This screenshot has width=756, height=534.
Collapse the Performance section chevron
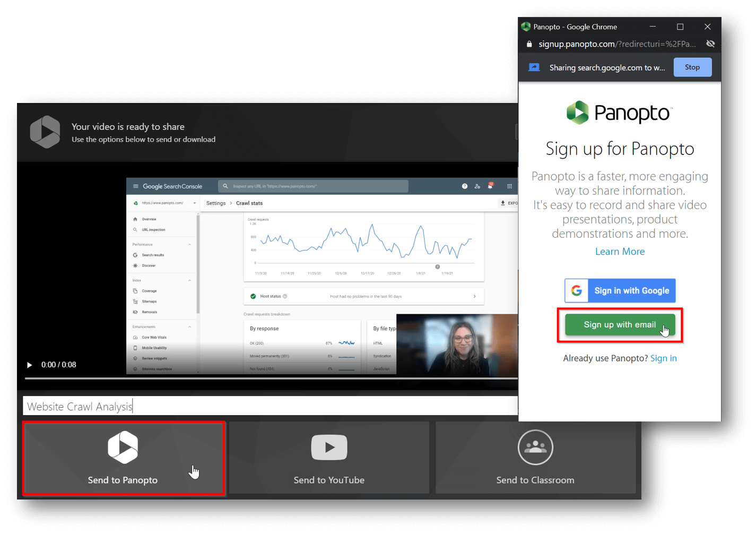pyautogui.click(x=189, y=245)
